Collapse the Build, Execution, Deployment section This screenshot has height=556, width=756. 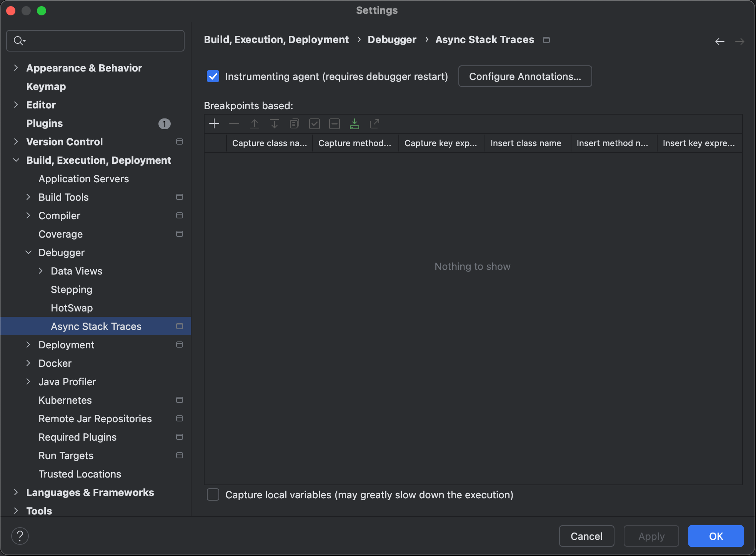coord(16,160)
